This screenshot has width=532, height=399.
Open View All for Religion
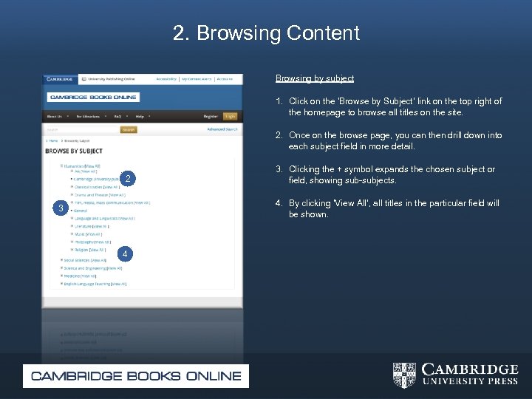(98, 250)
